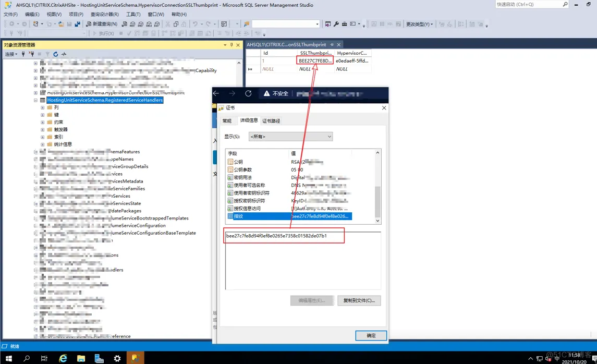Screen dimensions: 597x364
Task: Click the Open File toolbar icon
Action: pos(61,24)
